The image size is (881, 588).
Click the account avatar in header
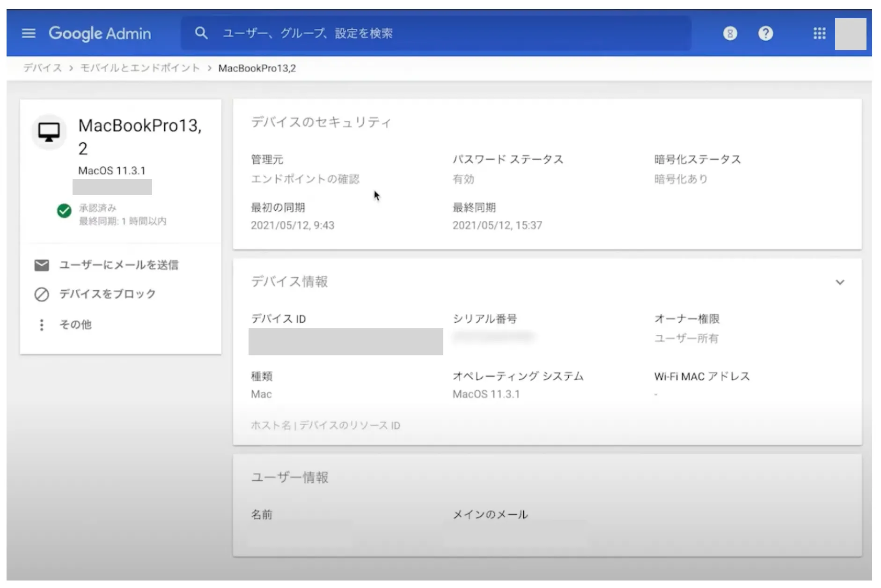[x=851, y=34]
